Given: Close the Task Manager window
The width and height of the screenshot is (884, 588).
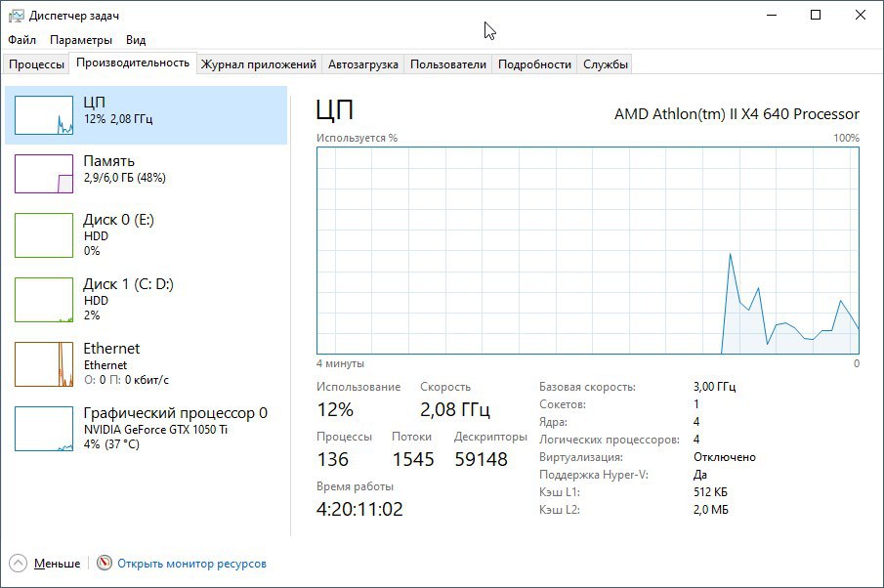Looking at the screenshot, I should [x=861, y=16].
